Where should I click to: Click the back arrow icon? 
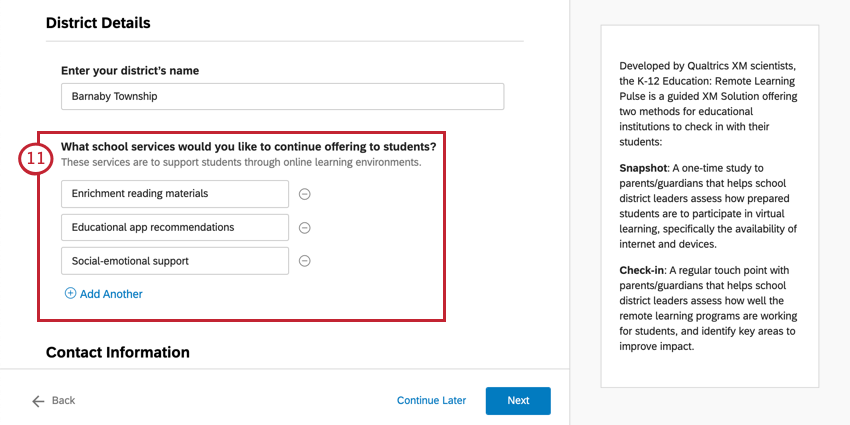tap(38, 401)
